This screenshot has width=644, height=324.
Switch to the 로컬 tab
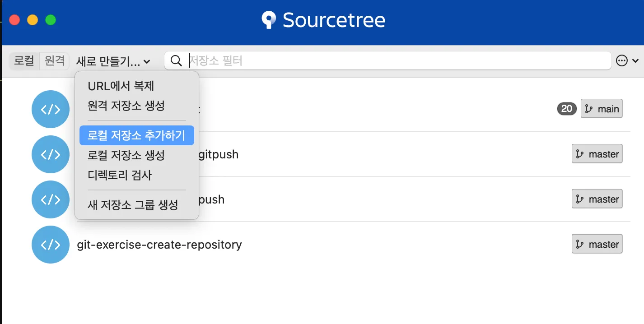point(24,61)
